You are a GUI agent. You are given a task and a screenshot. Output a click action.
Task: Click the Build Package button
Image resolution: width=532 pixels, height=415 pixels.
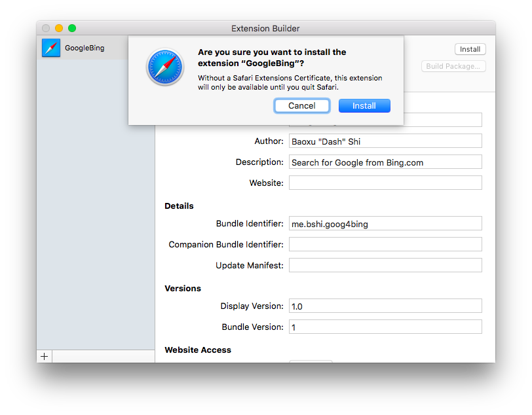(453, 66)
